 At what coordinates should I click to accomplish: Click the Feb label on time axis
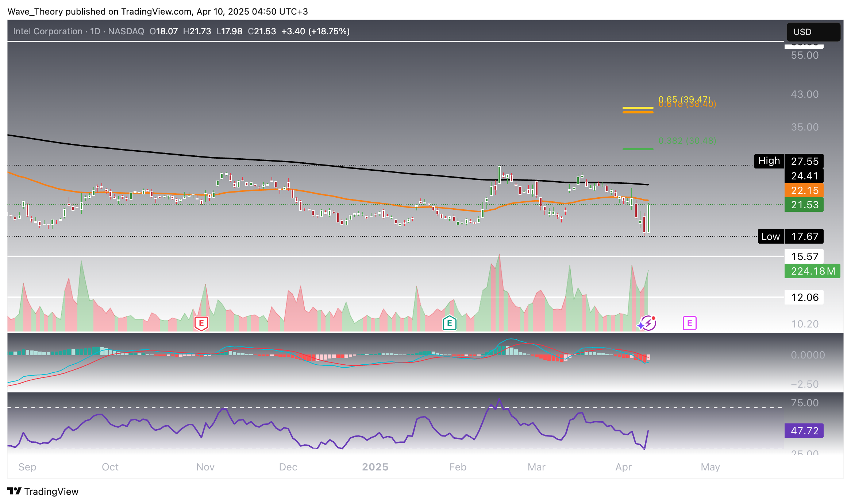tap(458, 467)
